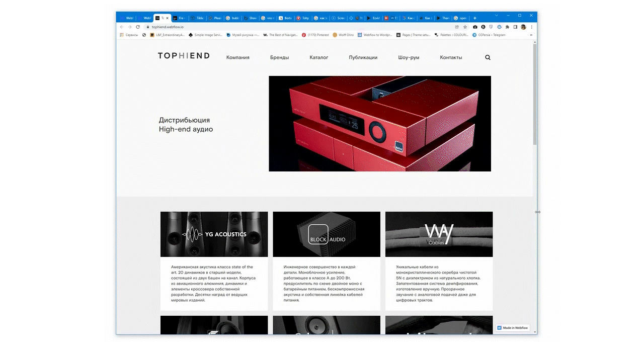Screen dimensions: 644x362
Task: Open the Каталог menu item
Action: [x=319, y=57]
